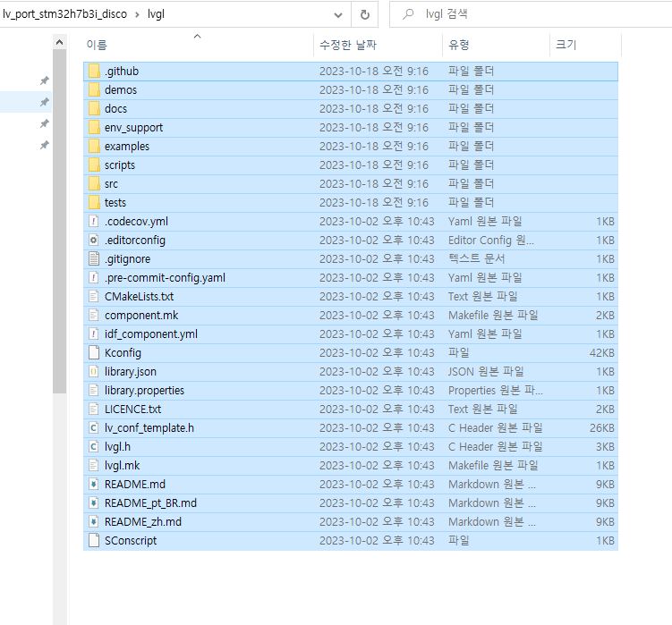
Task: Click the LICENCE.txt file icon
Action: 94,410
